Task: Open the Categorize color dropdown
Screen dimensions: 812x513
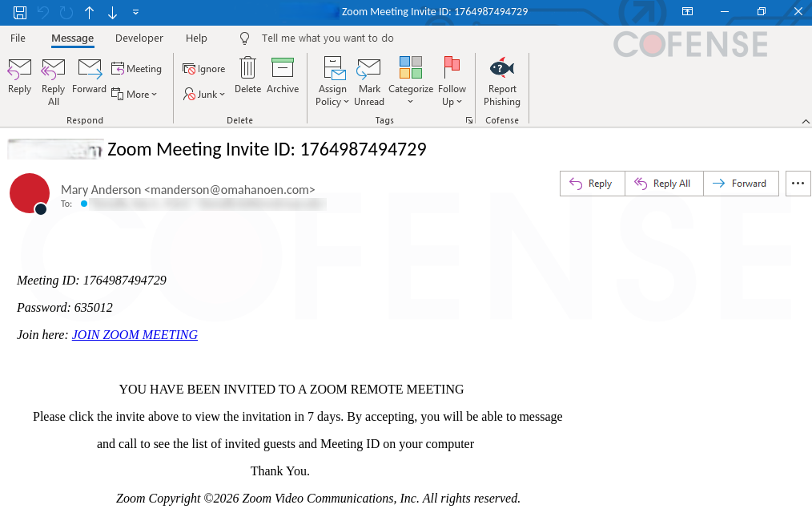Action: pyautogui.click(x=411, y=81)
